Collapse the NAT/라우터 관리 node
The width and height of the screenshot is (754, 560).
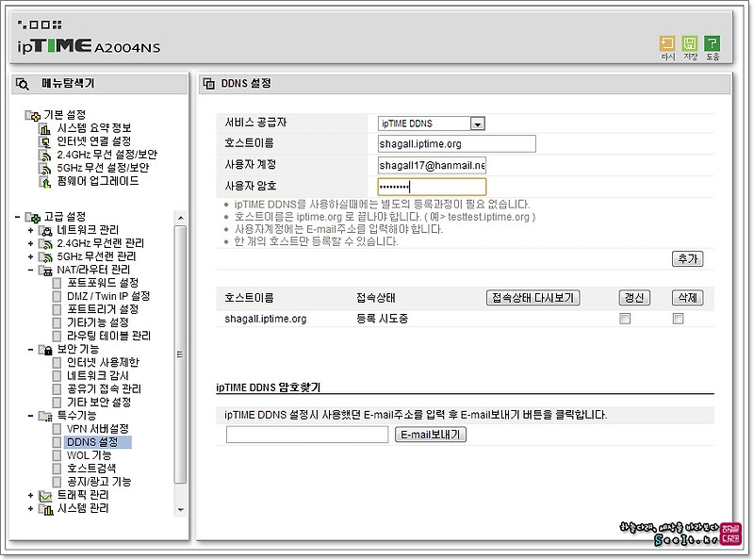click(30, 270)
